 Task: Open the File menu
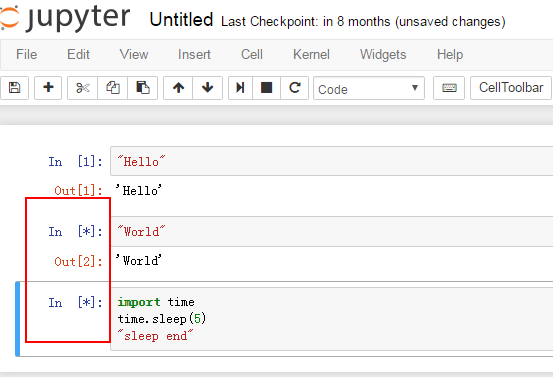click(26, 55)
